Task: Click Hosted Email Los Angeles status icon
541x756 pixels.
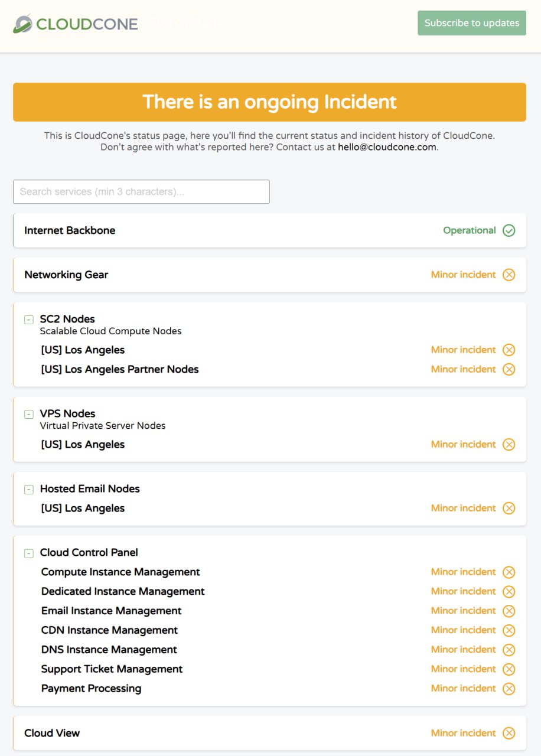Action: [x=509, y=508]
